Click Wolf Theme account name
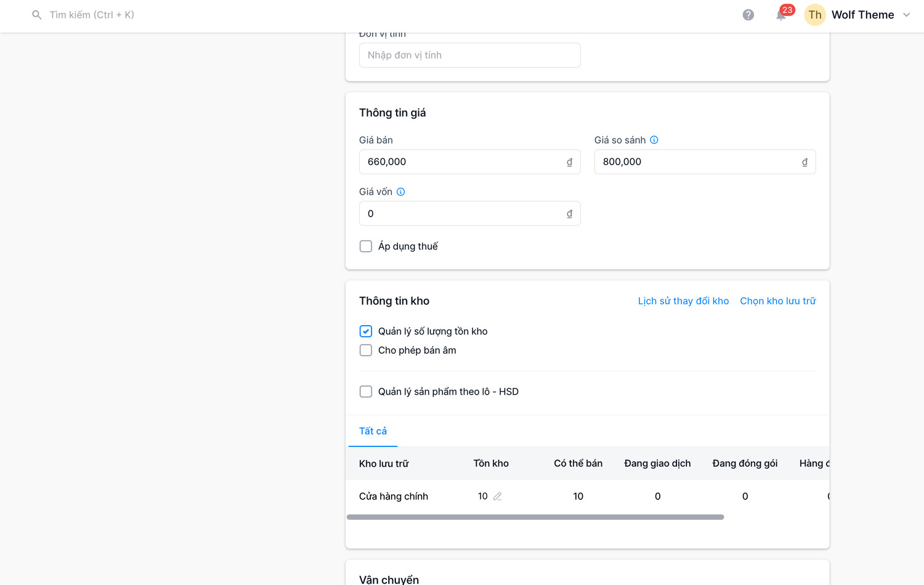This screenshot has height=585, width=924. (863, 15)
